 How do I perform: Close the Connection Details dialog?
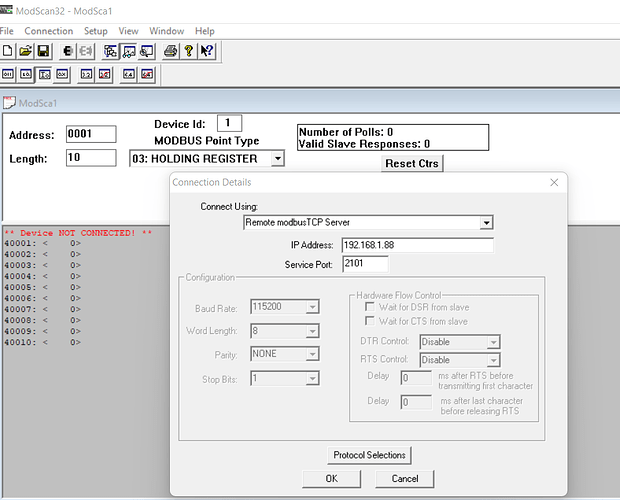point(554,182)
